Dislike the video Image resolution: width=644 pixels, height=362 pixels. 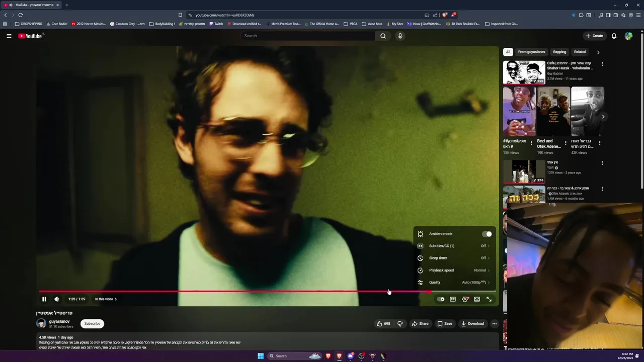(x=400, y=324)
